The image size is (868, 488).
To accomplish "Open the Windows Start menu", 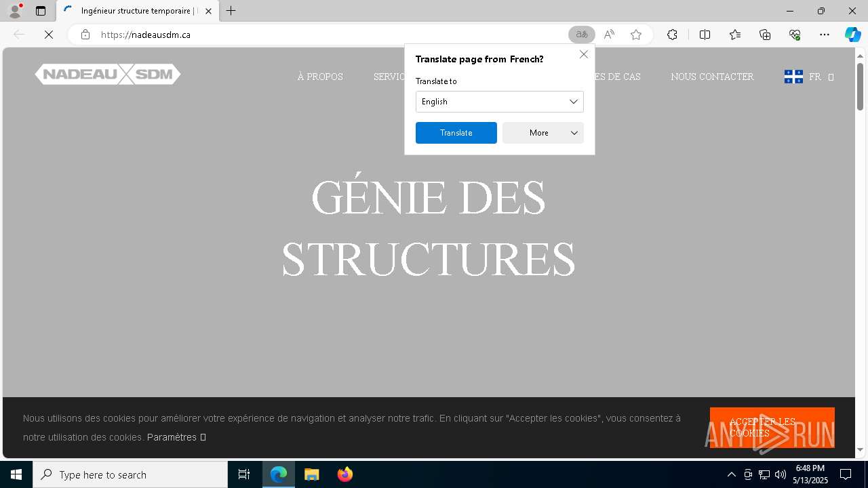I will pyautogui.click(x=16, y=474).
